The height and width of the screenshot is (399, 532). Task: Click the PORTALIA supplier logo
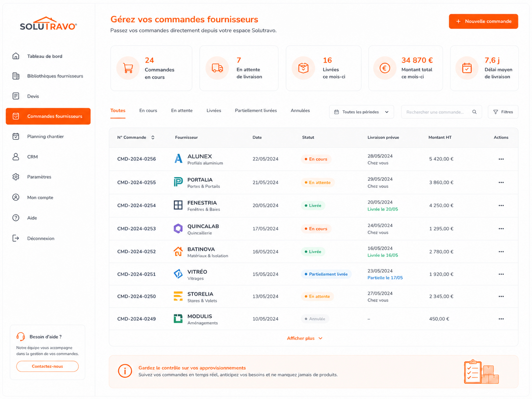[x=178, y=182]
